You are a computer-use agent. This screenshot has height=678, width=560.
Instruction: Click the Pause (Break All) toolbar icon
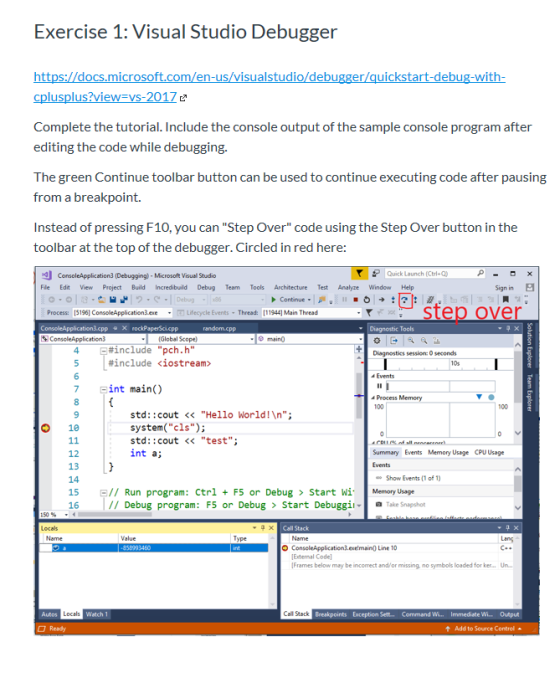pyautogui.click(x=345, y=300)
